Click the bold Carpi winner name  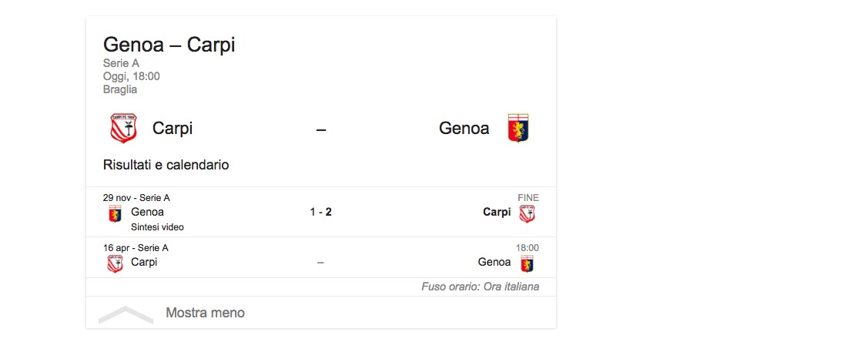[497, 212]
